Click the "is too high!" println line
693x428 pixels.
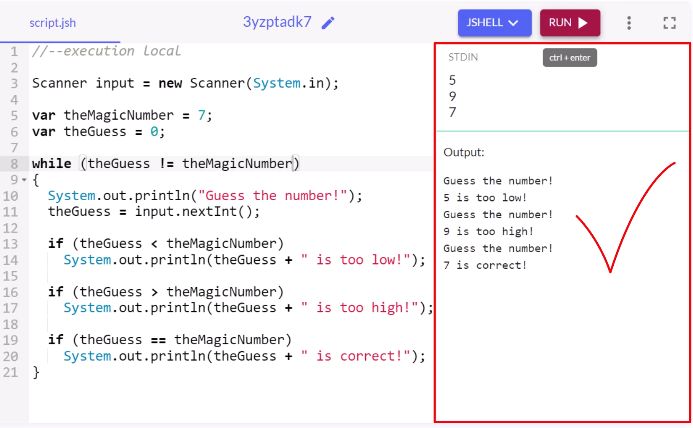tap(248, 308)
